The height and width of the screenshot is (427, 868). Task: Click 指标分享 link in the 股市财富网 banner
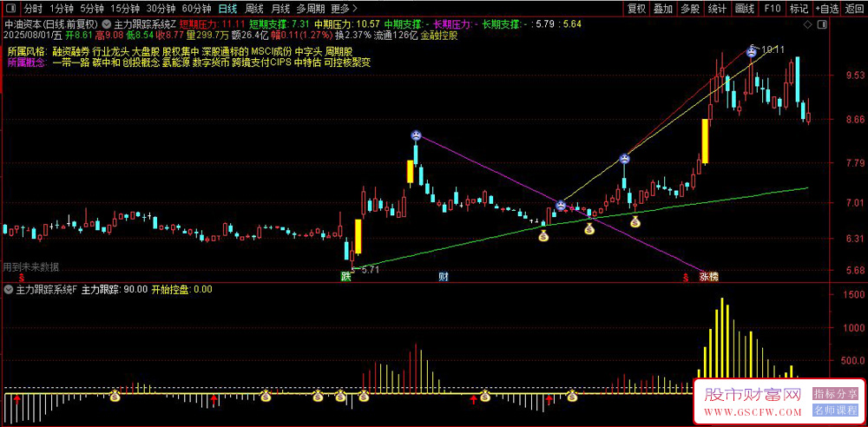(835, 394)
